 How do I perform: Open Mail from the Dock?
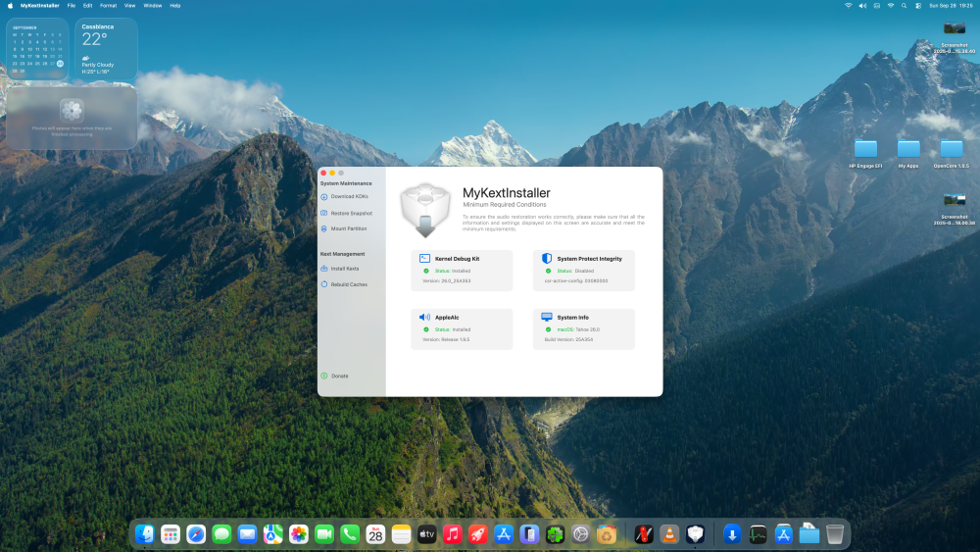tap(247, 534)
